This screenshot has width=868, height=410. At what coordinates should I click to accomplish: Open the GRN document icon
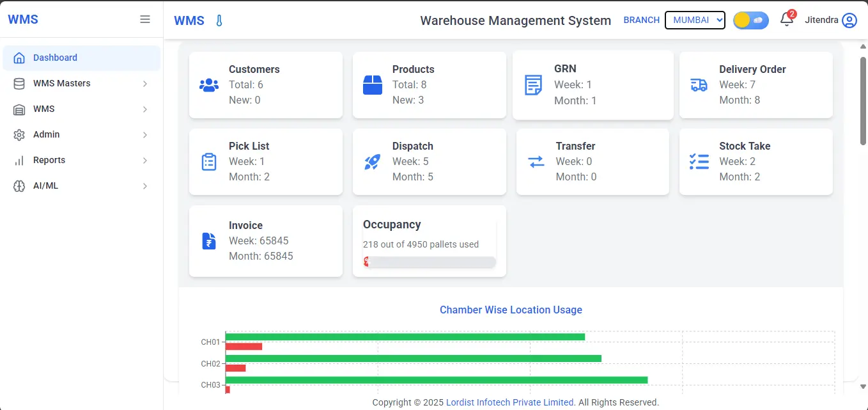tap(535, 84)
